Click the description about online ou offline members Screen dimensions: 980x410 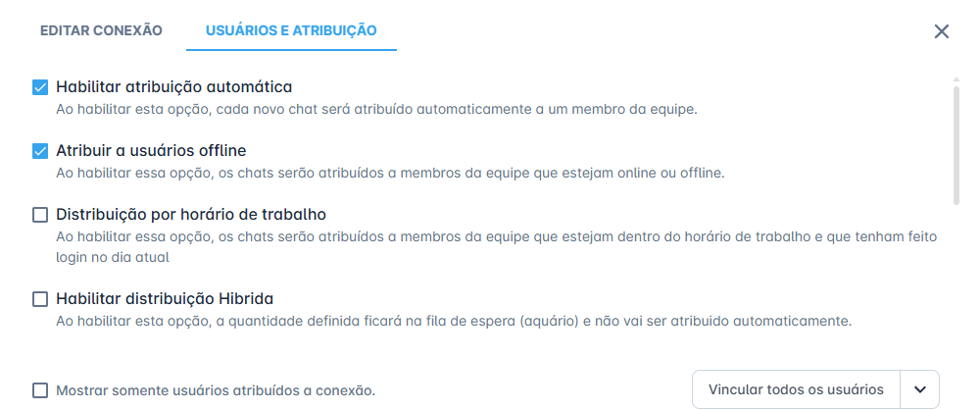tap(390, 174)
